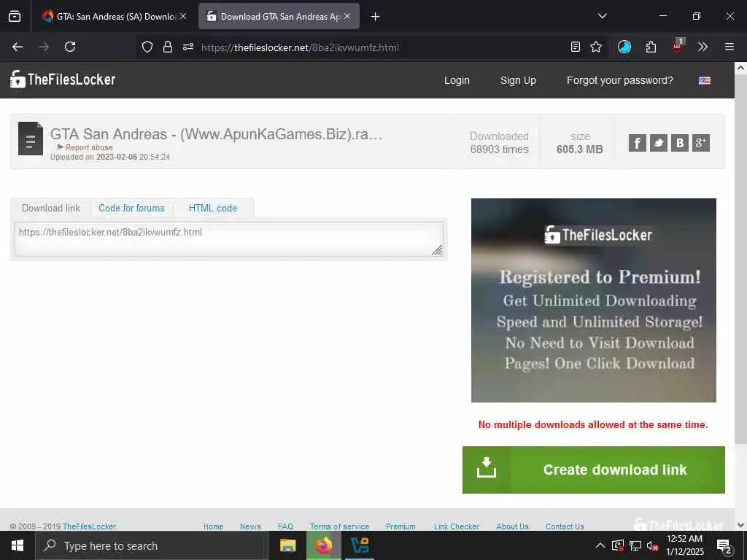Open the extensions puzzle icon

click(x=651, y=47)
